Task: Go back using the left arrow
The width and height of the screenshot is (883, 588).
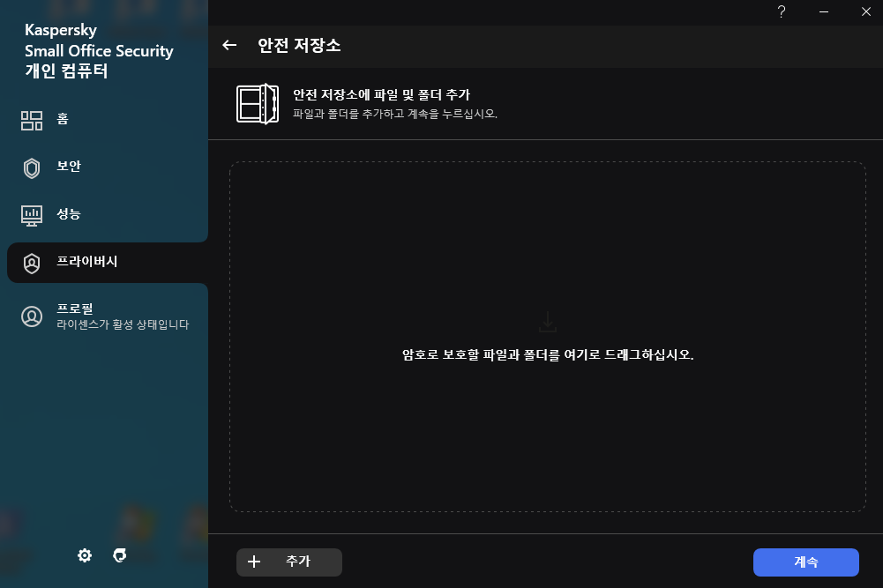Action: [229, 45]
